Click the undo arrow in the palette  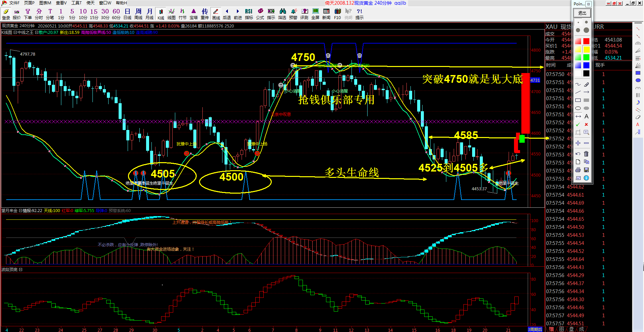[578, 154]
